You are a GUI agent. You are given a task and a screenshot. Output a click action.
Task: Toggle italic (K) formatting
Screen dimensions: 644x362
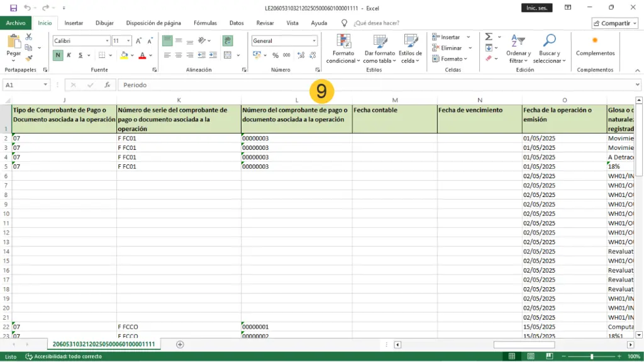tap(69, 55)
